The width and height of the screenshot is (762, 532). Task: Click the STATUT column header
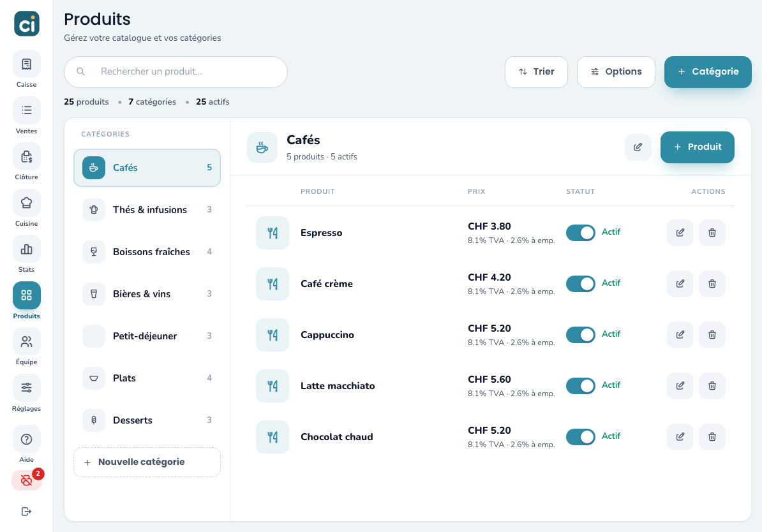click(580, 191)
